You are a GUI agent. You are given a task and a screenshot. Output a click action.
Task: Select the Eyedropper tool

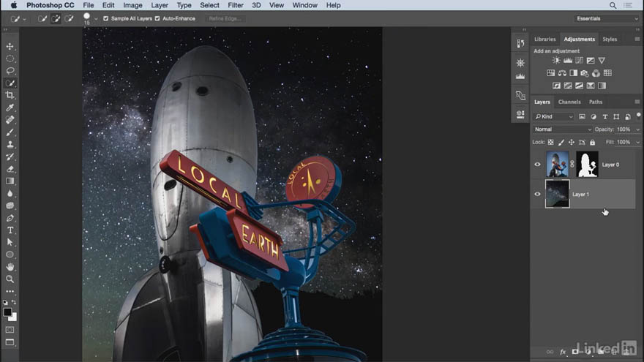pos(10,108)
